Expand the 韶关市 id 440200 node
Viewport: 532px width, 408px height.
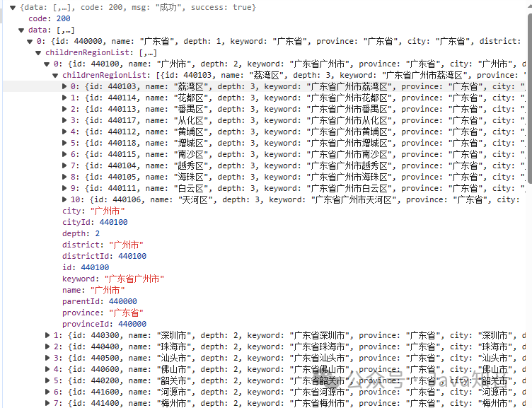tap(47, 380)
